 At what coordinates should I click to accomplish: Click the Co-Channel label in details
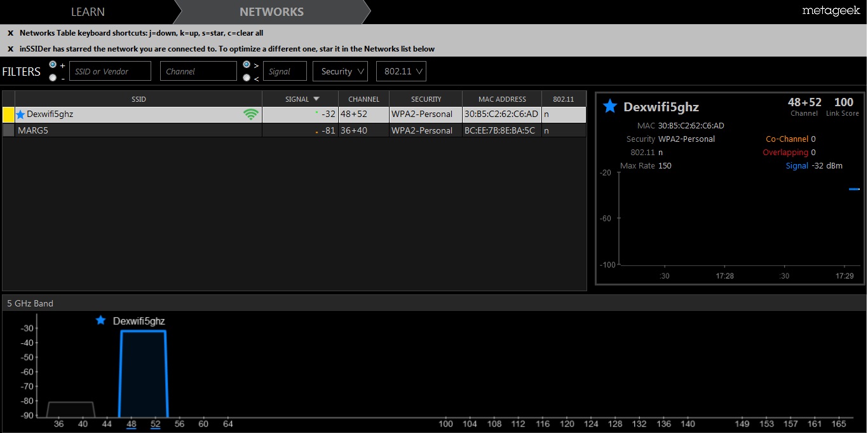[787, 139]
